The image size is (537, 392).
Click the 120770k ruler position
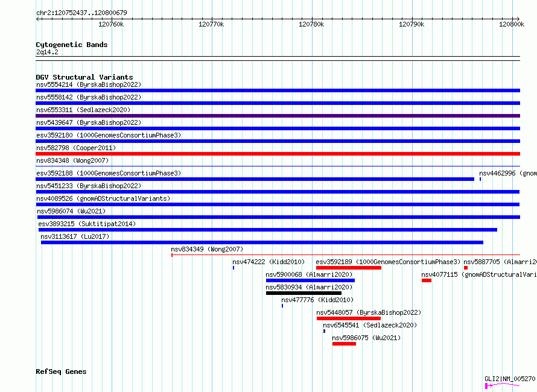coord(211,24)
